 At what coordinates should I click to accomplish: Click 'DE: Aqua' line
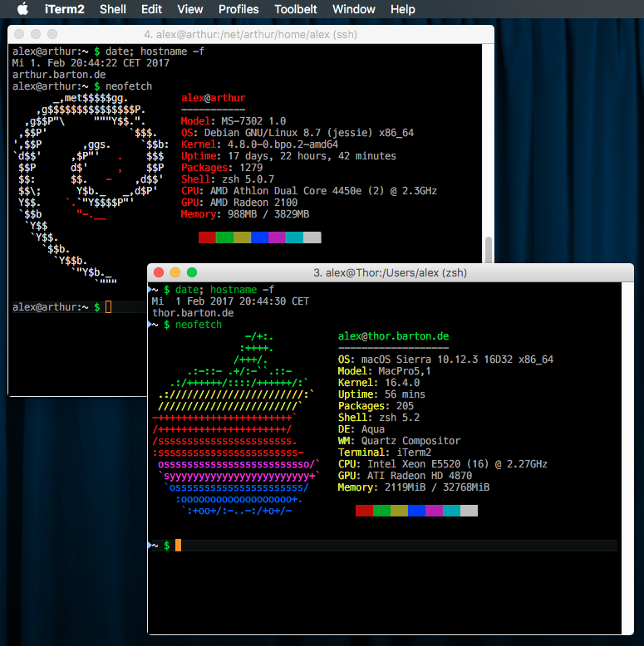coord(361,429)
